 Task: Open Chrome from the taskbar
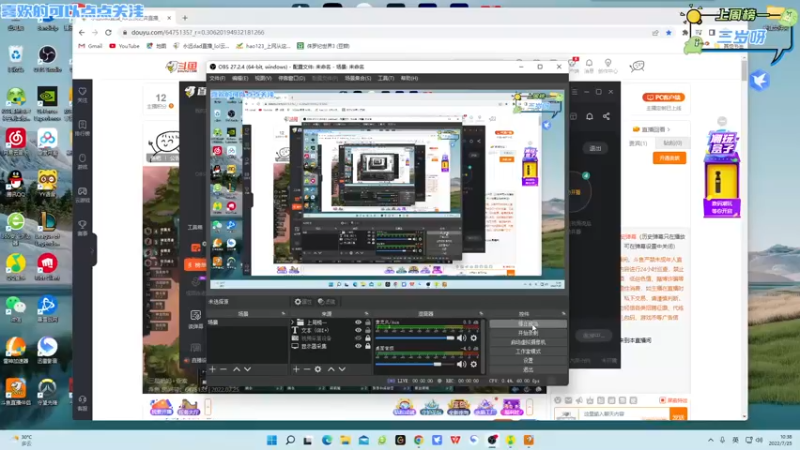(x=418, y=440)
